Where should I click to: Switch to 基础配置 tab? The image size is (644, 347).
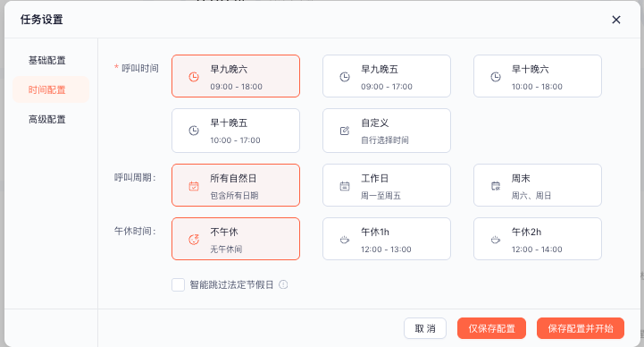click(x=46, y=60)
